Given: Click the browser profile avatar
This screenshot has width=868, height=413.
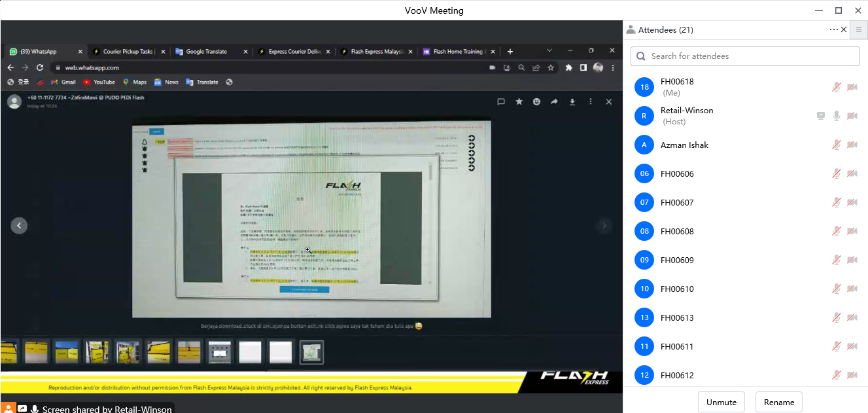Looking at the screenshot, I should tap(598, 67).
